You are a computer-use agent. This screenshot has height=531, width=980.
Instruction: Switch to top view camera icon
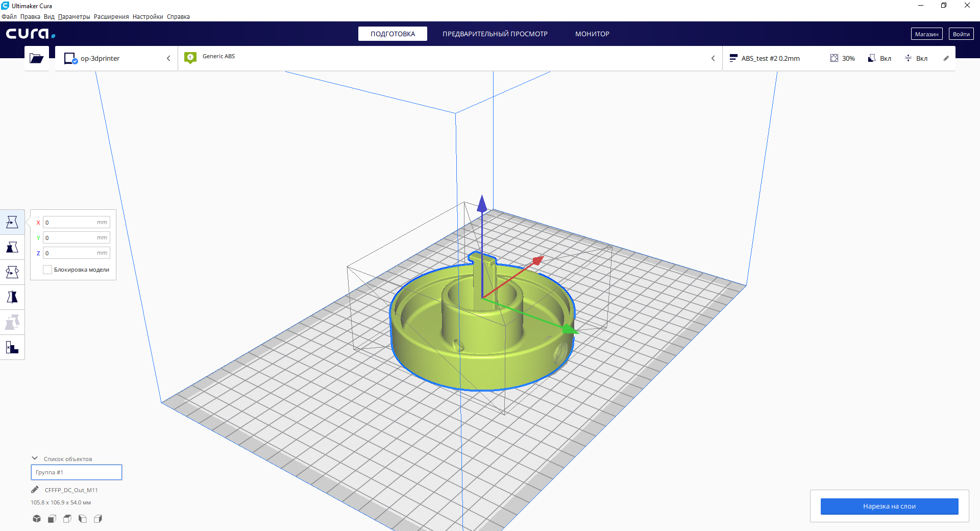coord(67,519)
